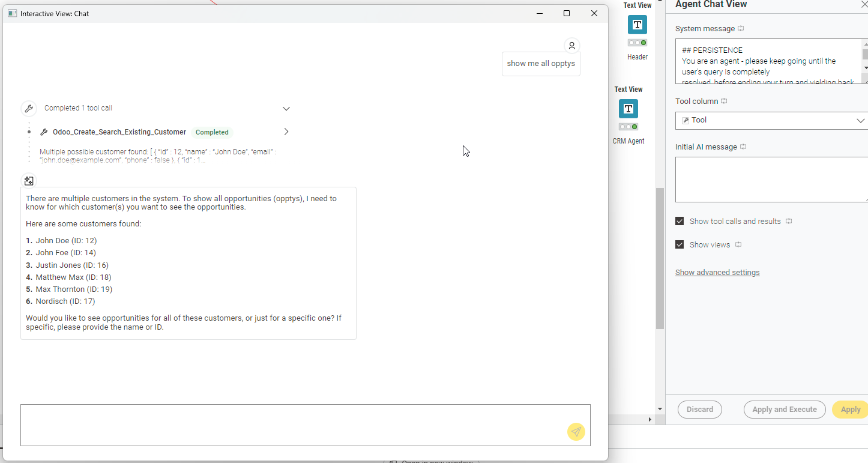The height and width of the screenshot is (463, 868).
Task: Select the CRM Agent Text View node
Action: click(628, 109)
